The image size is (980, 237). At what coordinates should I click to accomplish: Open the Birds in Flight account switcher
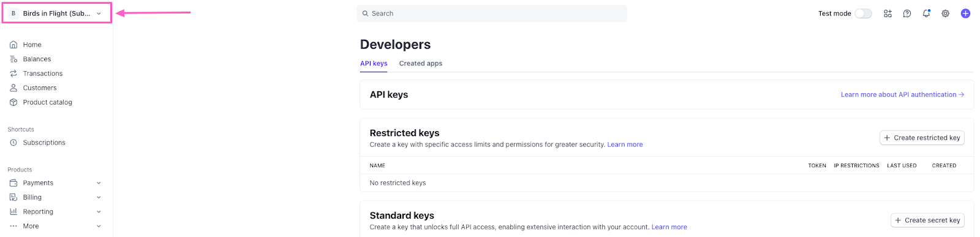pos(56,13)
